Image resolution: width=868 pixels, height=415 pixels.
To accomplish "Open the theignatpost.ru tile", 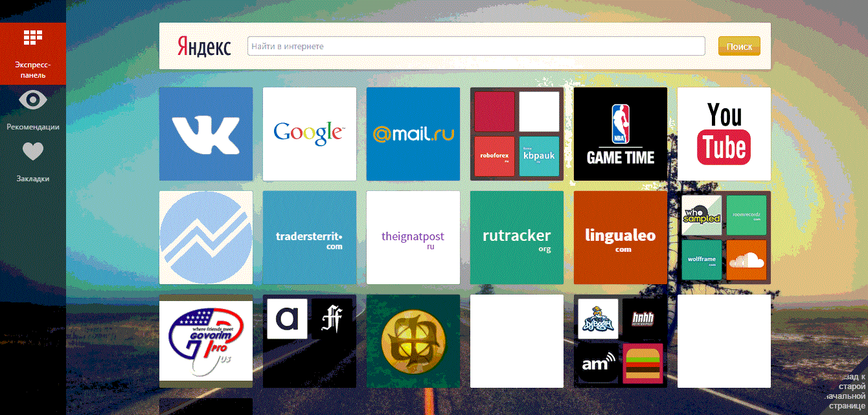I will coord(413,238).
